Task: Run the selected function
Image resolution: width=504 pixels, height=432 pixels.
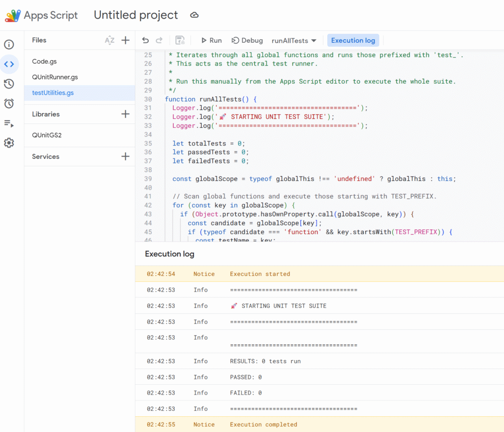Action: pyautogui.click(x=211, y=40)
